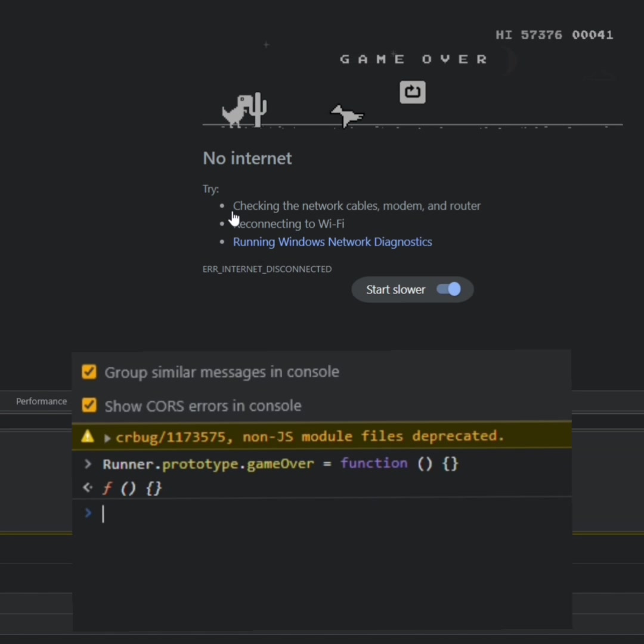Click the HI 57376 high score
The image size is (644, 644).
coord(528,35)
